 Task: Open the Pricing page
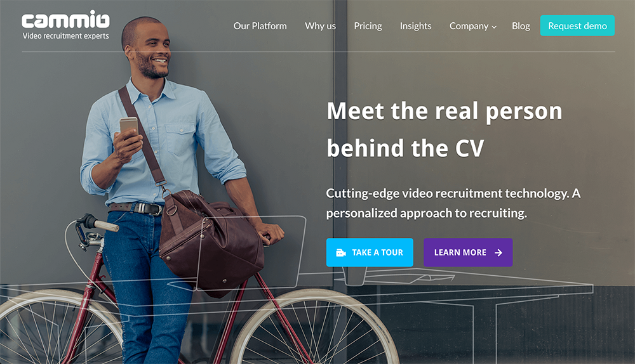[x=368, y=26]
